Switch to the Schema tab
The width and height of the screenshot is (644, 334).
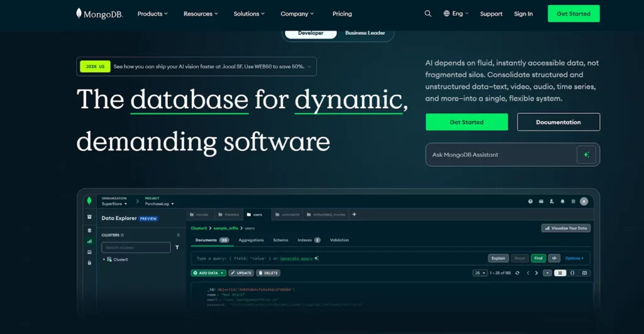tap(280, 240)
